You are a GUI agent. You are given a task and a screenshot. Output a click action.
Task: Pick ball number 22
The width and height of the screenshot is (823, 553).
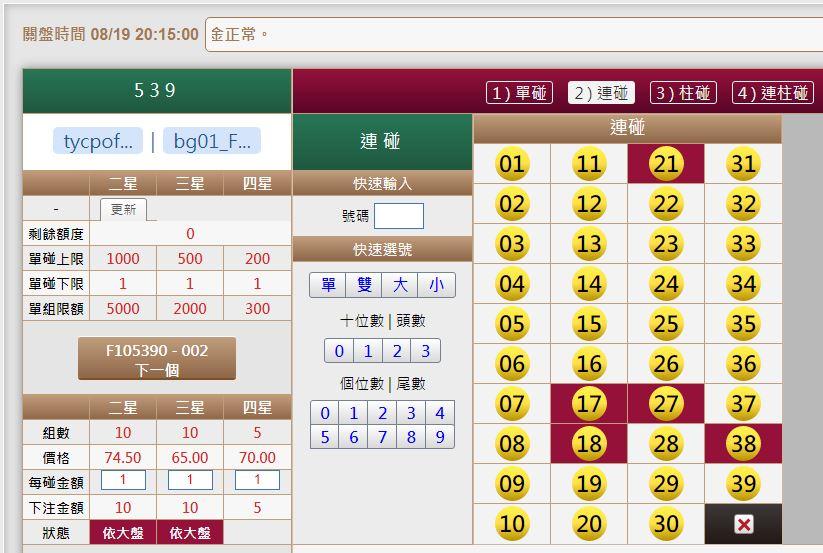[666, 204]
